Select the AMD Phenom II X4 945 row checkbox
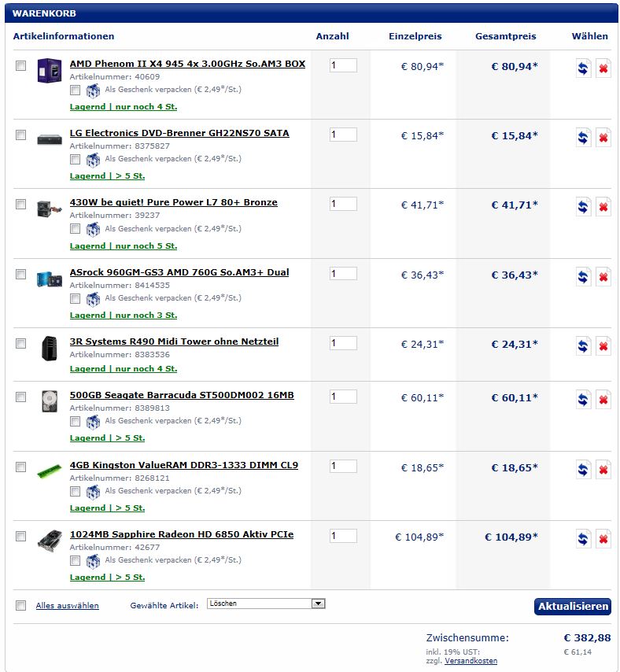The width and height of the screenshot is (620, 672). (20, 65)
